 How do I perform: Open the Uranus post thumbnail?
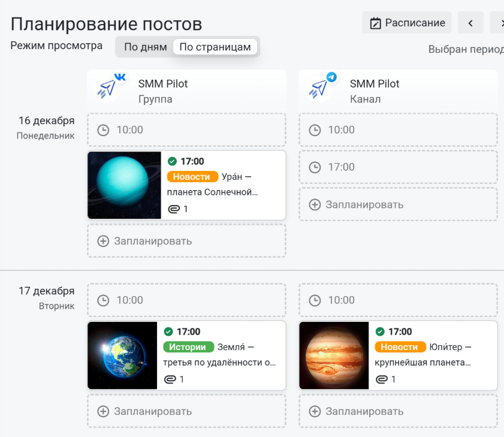pos(125,185)
